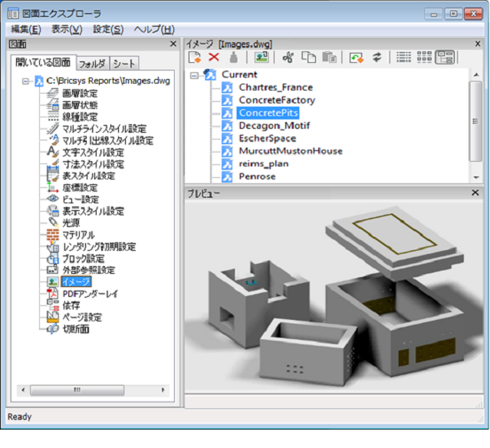Select the 外部参照設定 tree item
490x448 pixels.
click(89, 270)
